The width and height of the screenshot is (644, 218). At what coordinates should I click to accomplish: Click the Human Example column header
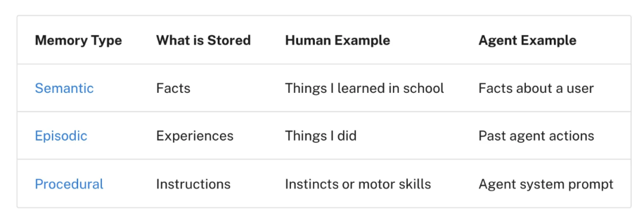pos(338,41)
